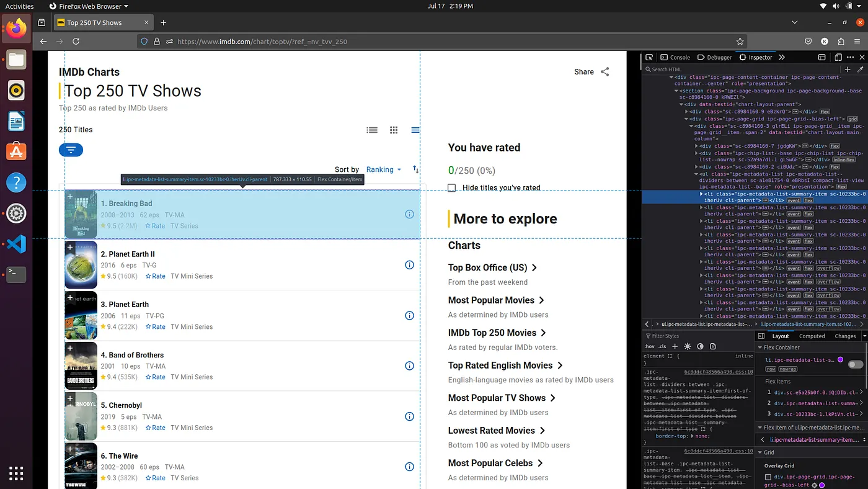Image resolution: width=868 pixels, height=489 pixels.
Task: Open Visual Studio Code from the dock
Action: coord(16,244)
